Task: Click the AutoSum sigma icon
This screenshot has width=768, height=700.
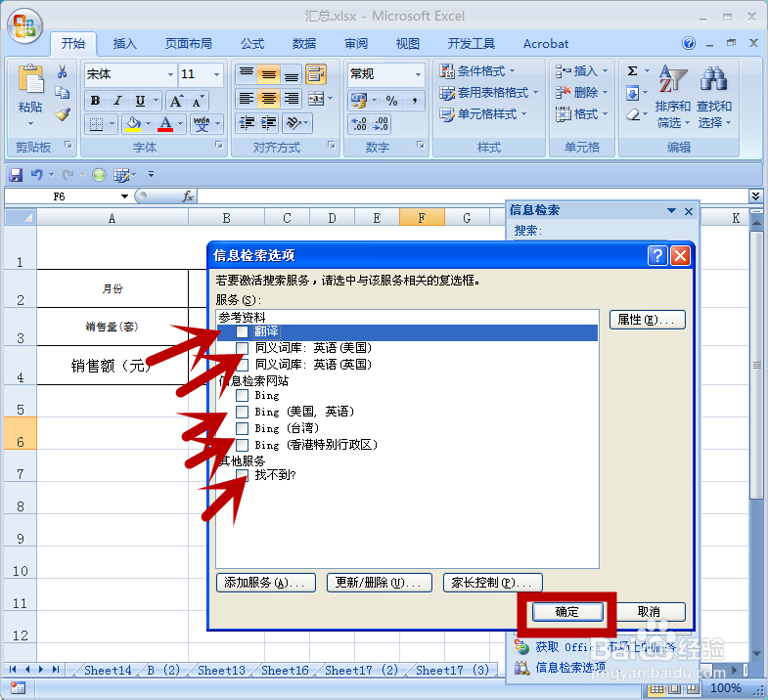Action: [632, 71]
